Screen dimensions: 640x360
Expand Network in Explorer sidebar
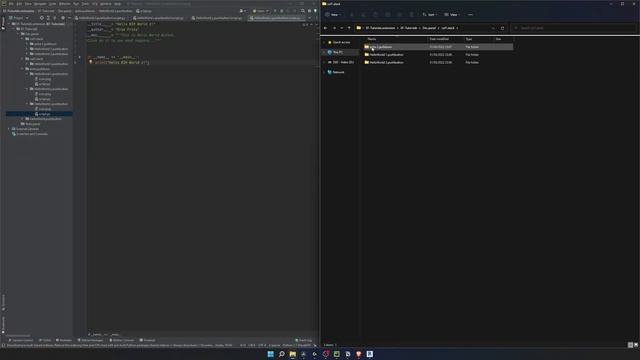(324, 72)
